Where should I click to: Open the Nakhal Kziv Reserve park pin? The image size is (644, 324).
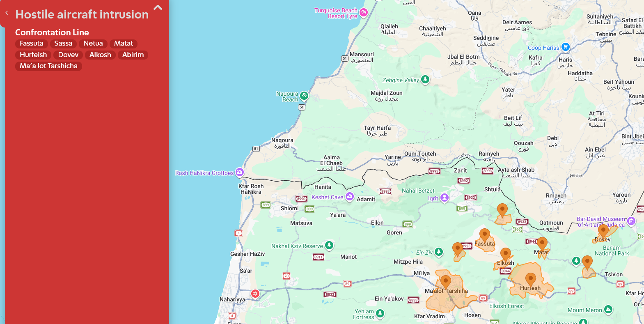click(x=329, y=245)
